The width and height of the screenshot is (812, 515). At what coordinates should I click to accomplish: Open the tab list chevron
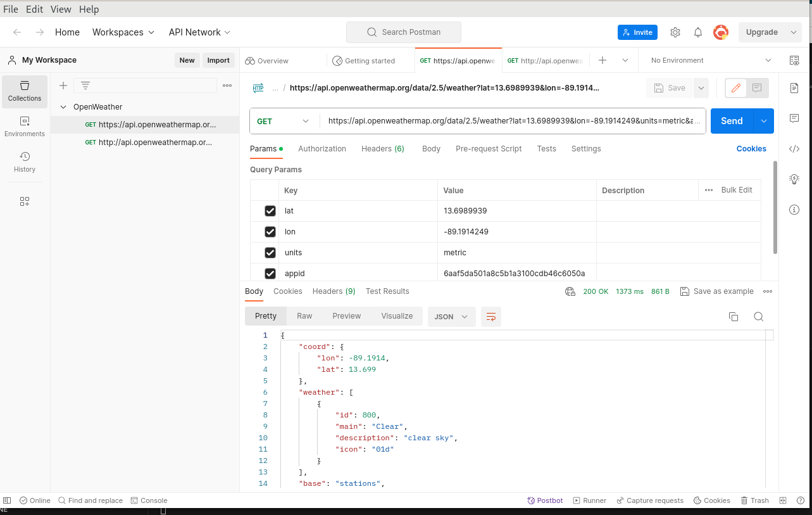625,60
